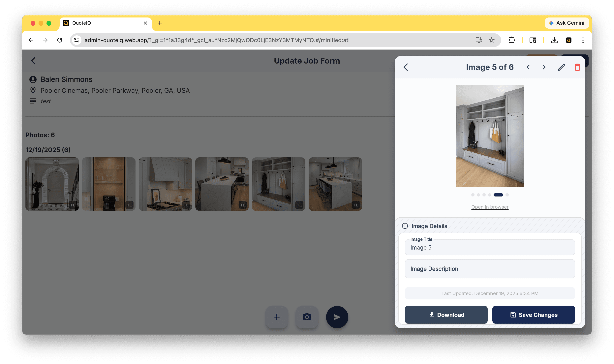Click the browser address bar URL
This screenshot has height=364, width=614.
coord(217,40)
